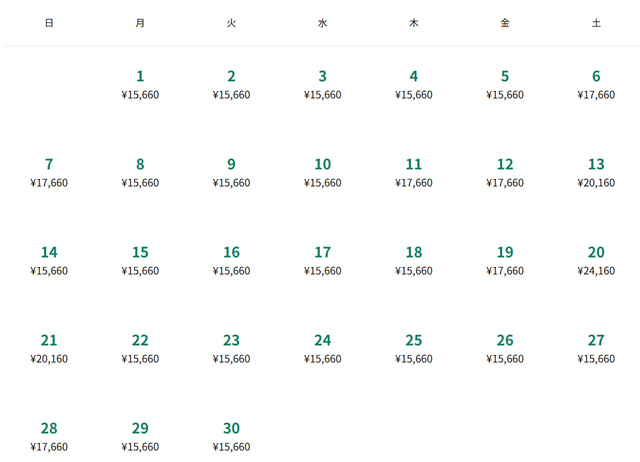Select the 21st at ¥20,160

49,348
